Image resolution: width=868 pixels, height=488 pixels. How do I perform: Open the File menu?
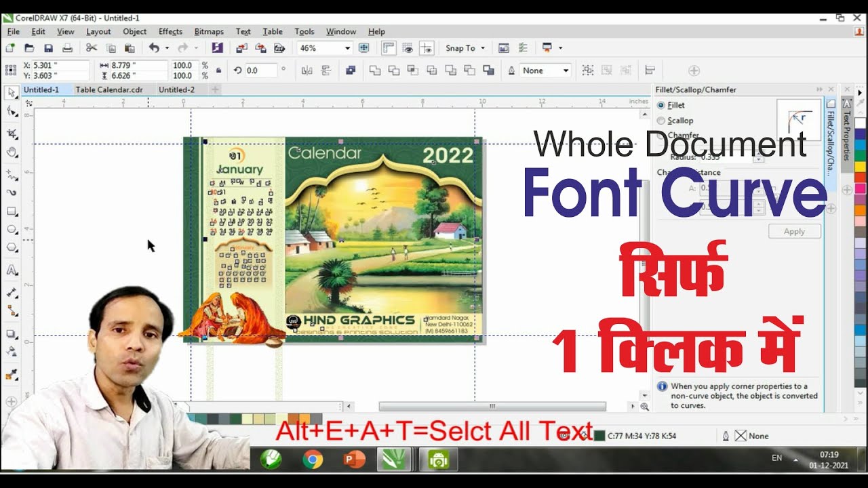tap(13, 31)
